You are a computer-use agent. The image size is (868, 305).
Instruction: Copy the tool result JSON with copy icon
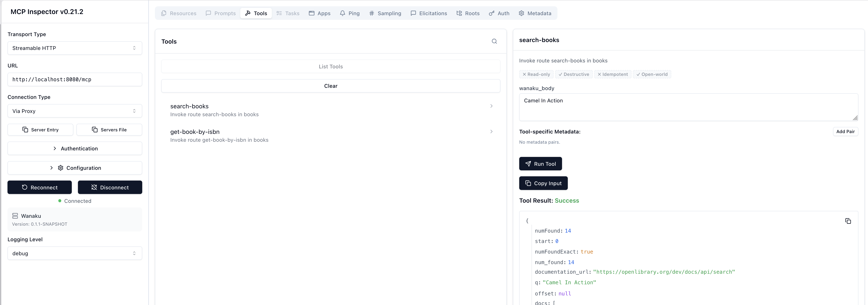click(848, 221)
